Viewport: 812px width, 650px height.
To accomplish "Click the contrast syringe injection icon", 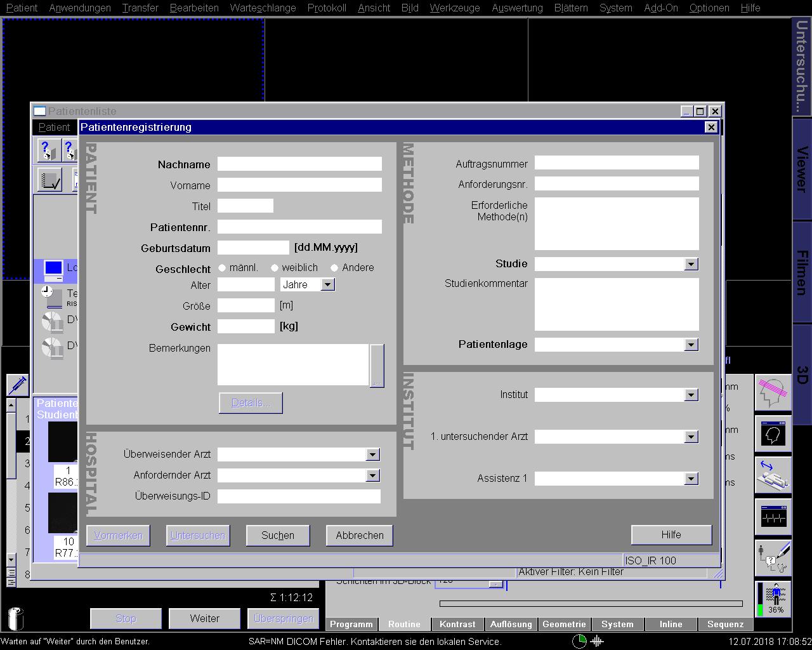I will click(x=17, y=385).
